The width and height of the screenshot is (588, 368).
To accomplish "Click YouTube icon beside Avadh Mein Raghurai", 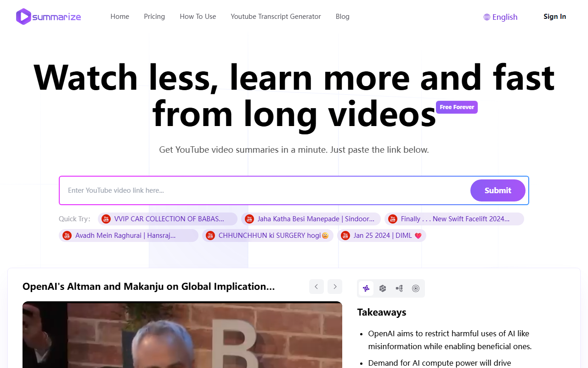I will click(67, 236).
